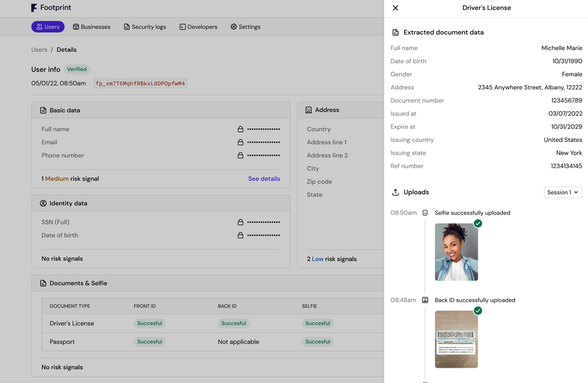The height and width of the screenshot is (383, 588).
Task: Open the Developers tab
Action: coord(198,27)
